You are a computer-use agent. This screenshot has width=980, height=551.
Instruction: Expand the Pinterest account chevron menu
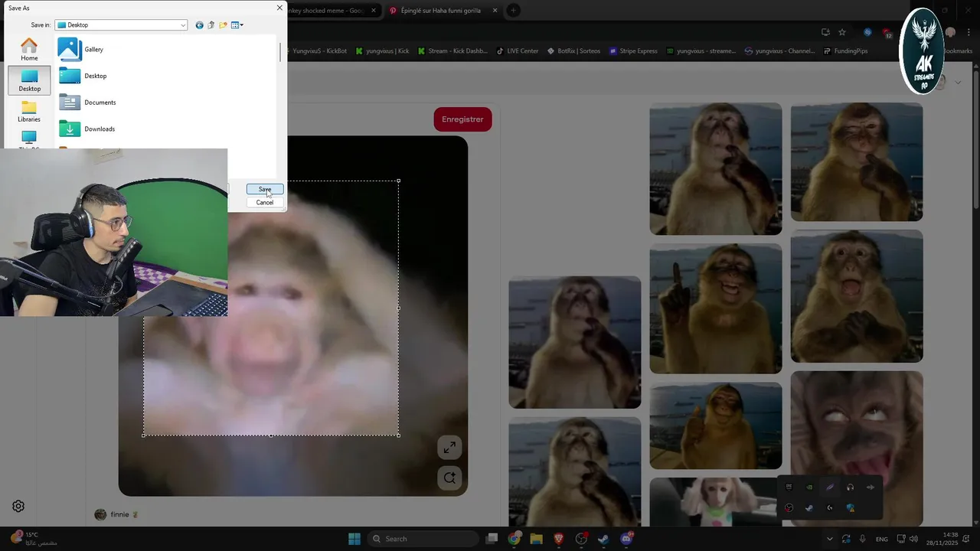click(x=957, y=82)
